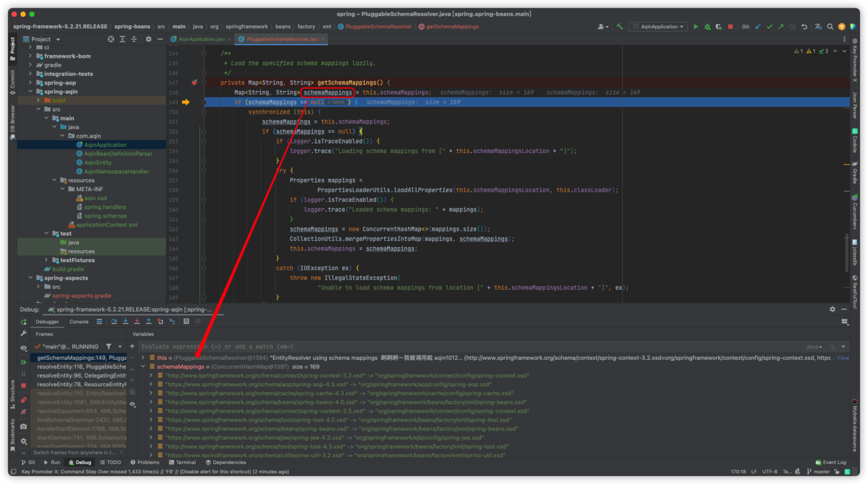Open the Terminal tool window tab
This screenshot has height=484, width=868.
coord(181,462)
